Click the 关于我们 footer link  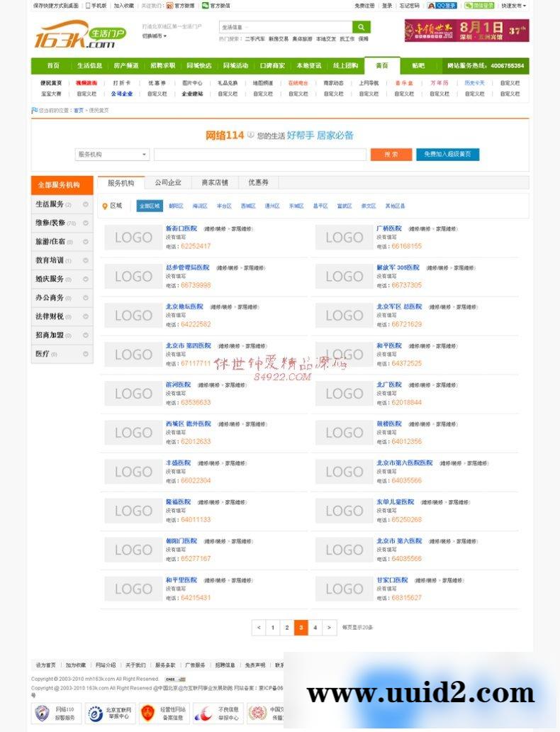tap(135, 665)
